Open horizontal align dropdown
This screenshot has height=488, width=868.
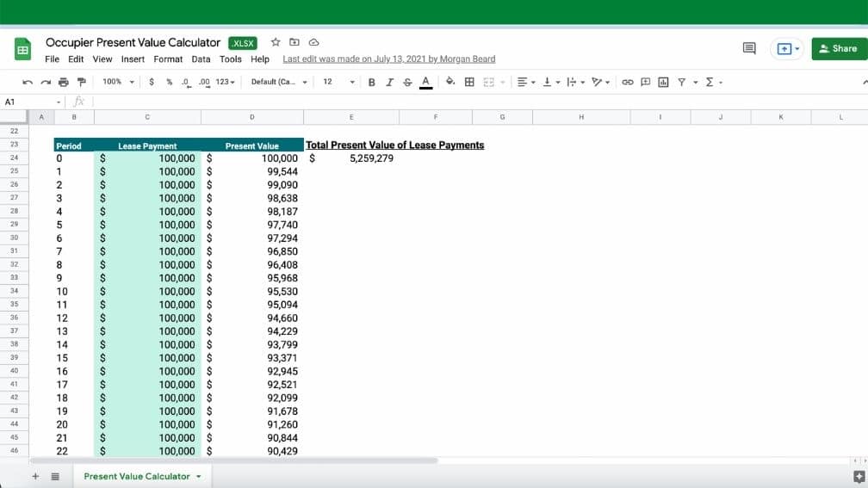tap(526, 82)
